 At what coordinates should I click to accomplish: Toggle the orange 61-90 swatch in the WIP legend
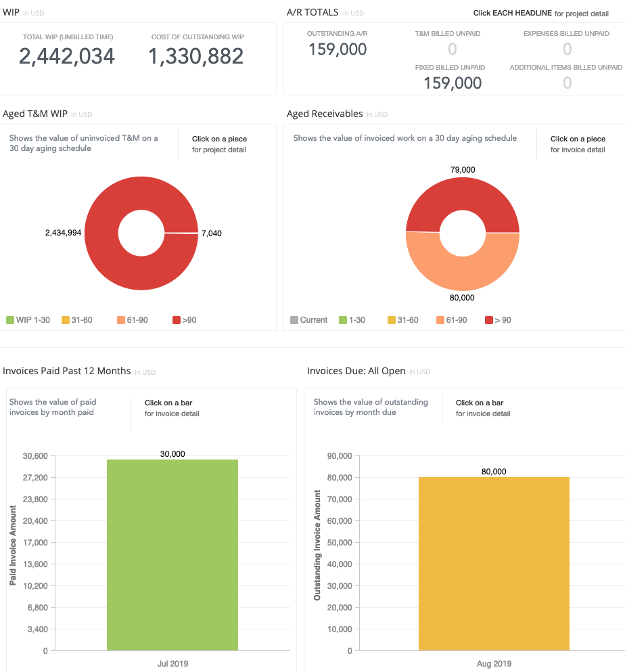coord(121,319)
